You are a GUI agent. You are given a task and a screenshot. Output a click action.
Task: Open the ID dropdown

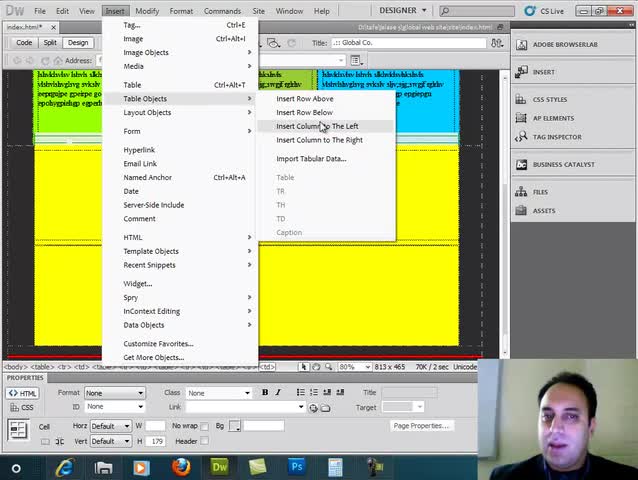114,406
